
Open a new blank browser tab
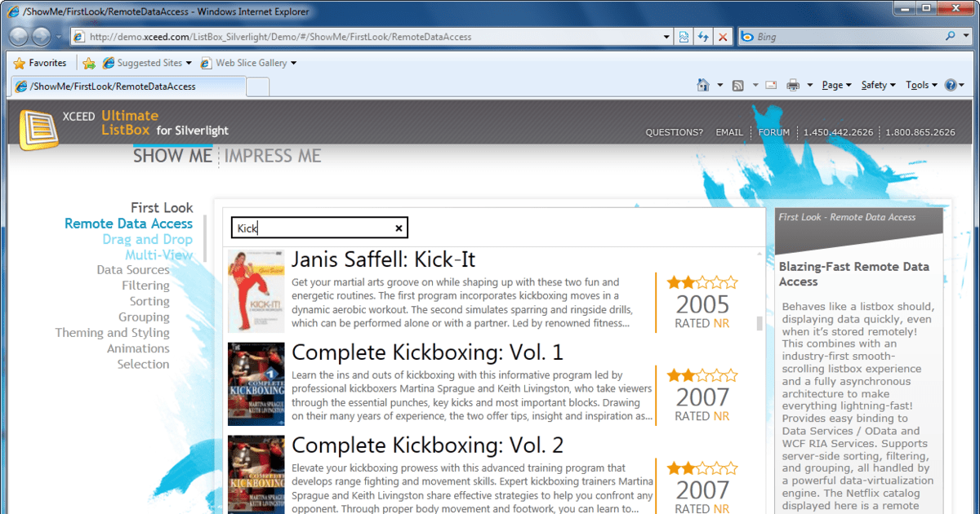pyautogui.click(x=258, y=86)
